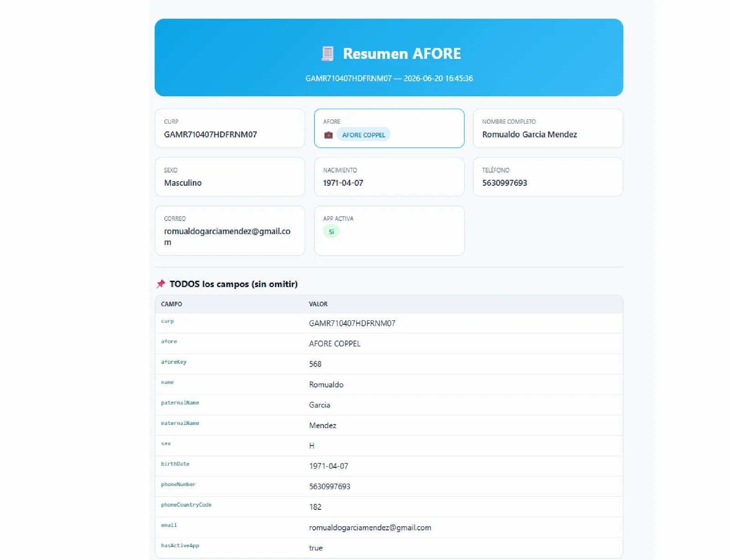This screenshot has height=560, width=730.
Task: Click the maternalName field label
Action: coord(180,423)
